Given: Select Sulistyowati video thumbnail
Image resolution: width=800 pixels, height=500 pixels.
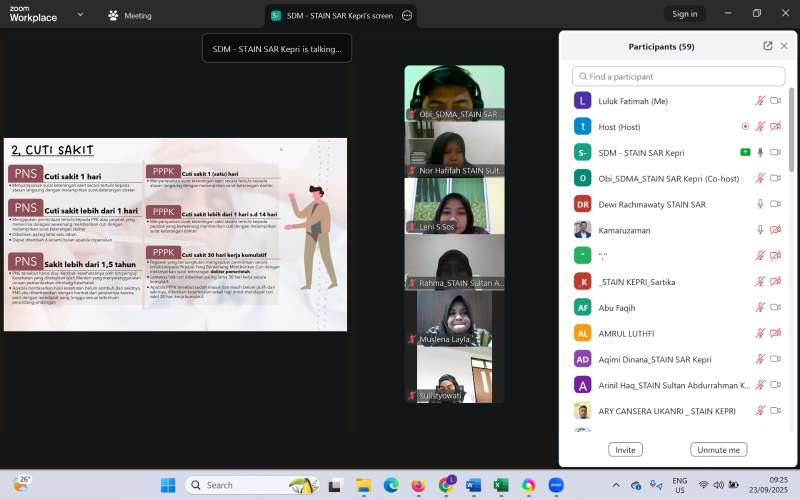Looking at the screenshot, I should [x=454, y=374].
